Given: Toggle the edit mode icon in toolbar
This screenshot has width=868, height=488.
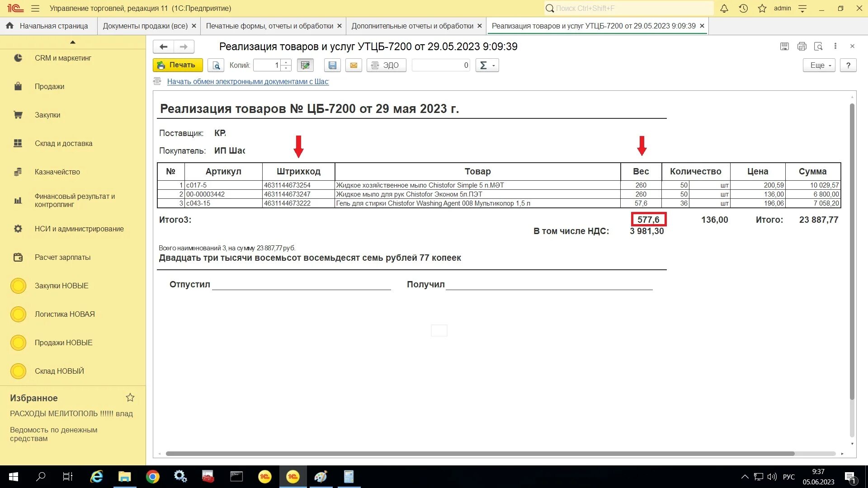Looking at the screenshot, I should click(305, 66).
